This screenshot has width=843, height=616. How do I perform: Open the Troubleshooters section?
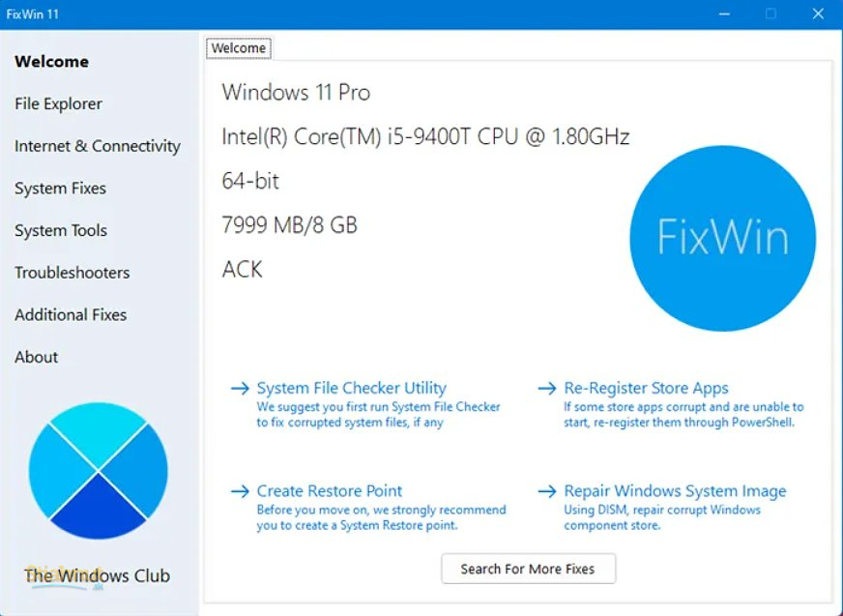[72, 273]
